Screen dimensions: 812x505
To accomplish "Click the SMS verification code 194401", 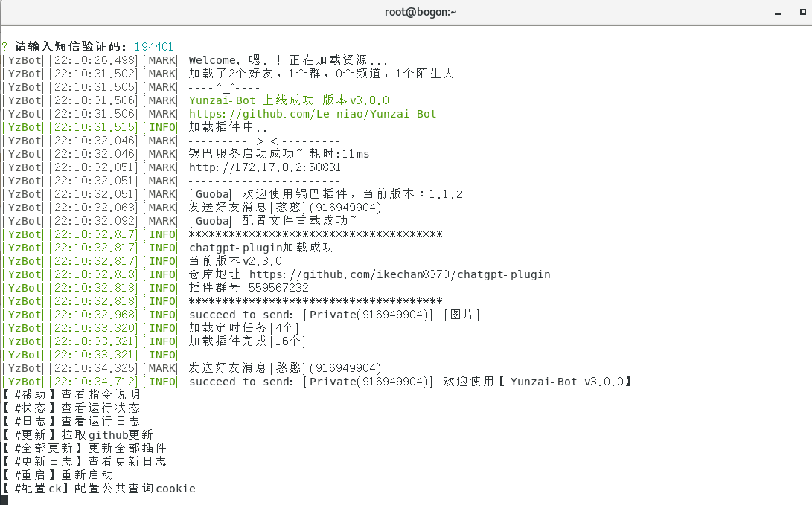I will pos(154,47).
